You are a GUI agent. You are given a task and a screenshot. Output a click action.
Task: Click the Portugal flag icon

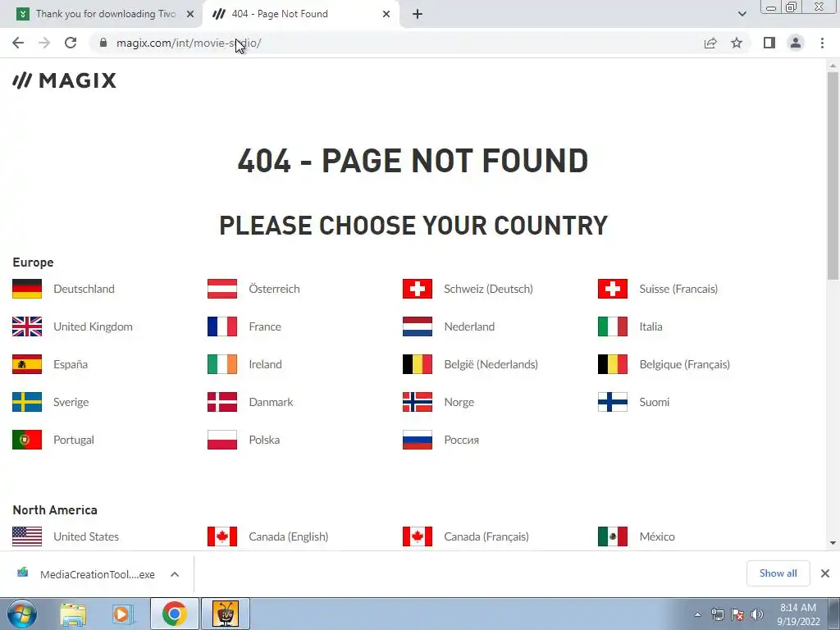(x=27, y=440)
